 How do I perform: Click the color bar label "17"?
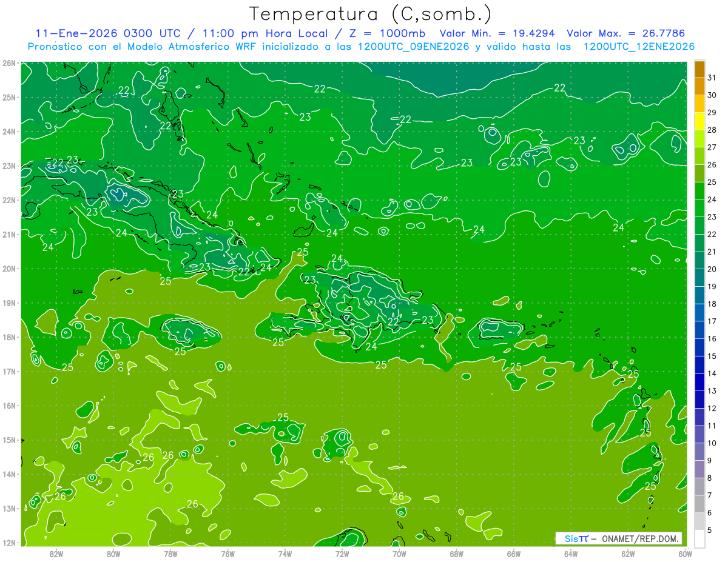(x=712, y=321)
